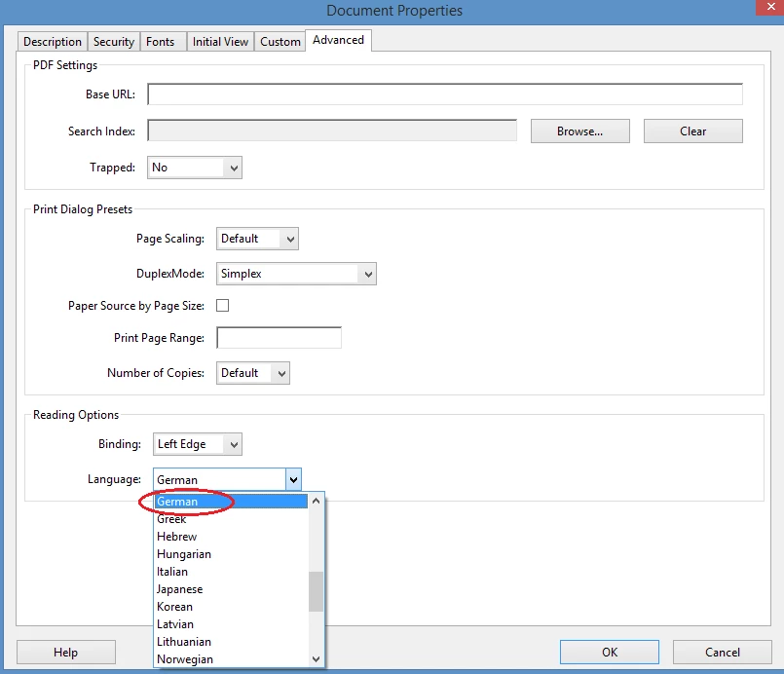784x674 pixels.
Task: Open the Security tab
Action: click(x=114, y=42)
